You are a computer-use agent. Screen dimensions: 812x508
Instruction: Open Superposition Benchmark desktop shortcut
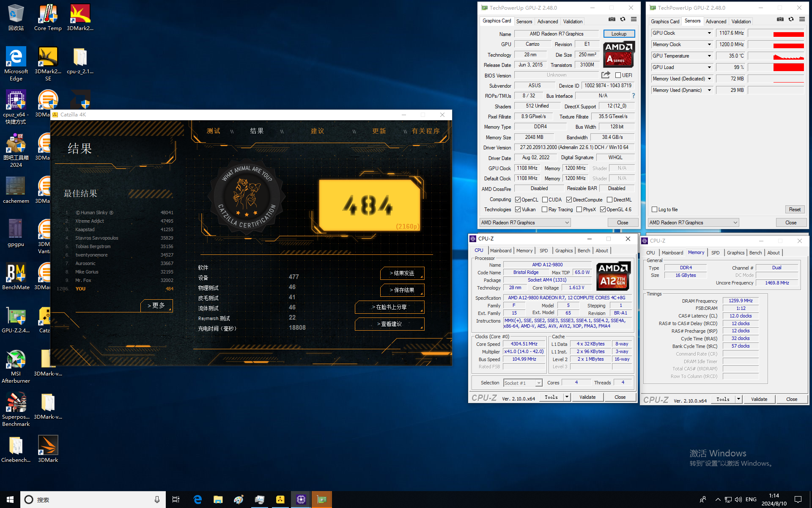pos(16,409)
